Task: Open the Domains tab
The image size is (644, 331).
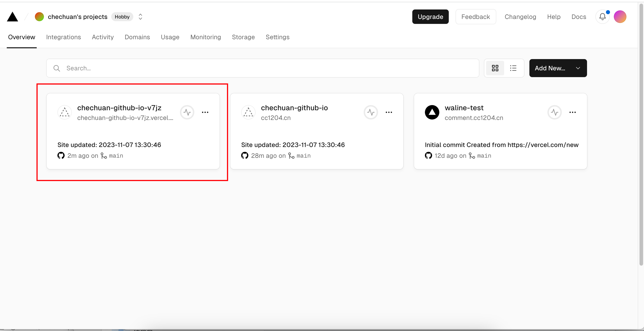Action: [x=137, y=37]
